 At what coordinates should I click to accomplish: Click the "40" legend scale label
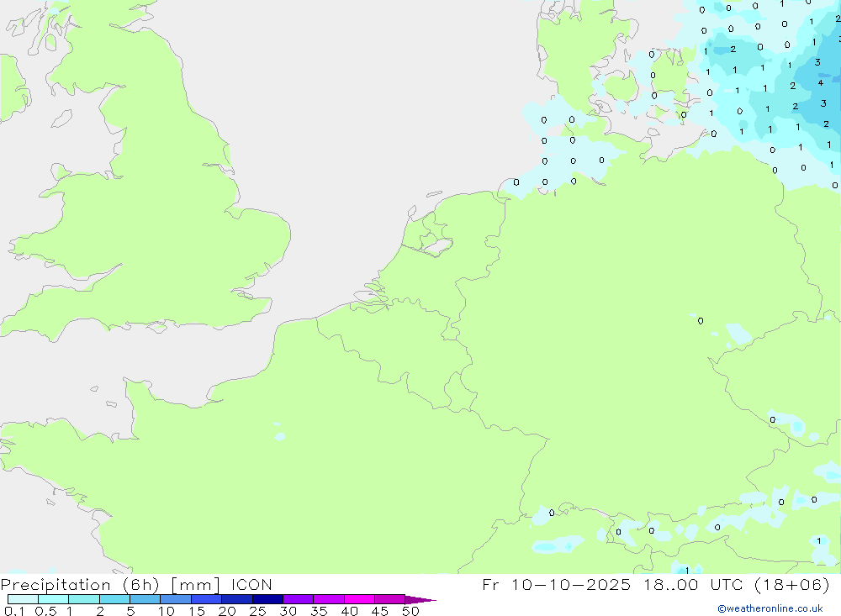pos(349,611)
